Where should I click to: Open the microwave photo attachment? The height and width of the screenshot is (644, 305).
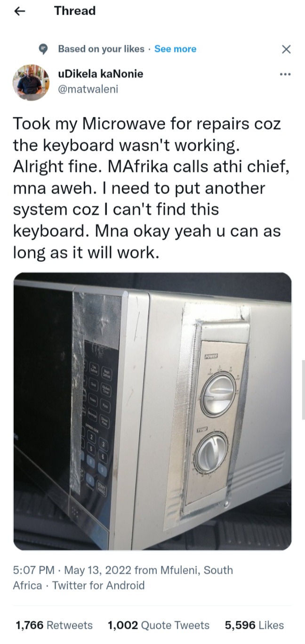pyautogui.click(x=152, y=411)
